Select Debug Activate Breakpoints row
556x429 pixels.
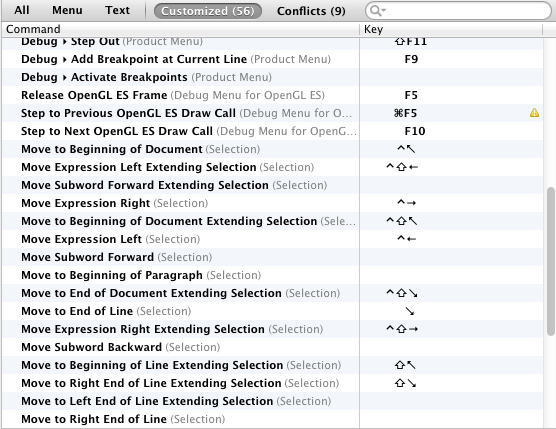[x=180, y=77]
